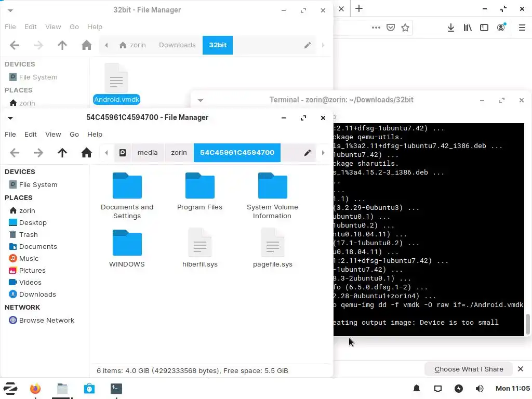The height and width of the screenshot is (399, 532).
Task: Go forward in the 54C45961C4594700 File Manager
Action: 38,153
